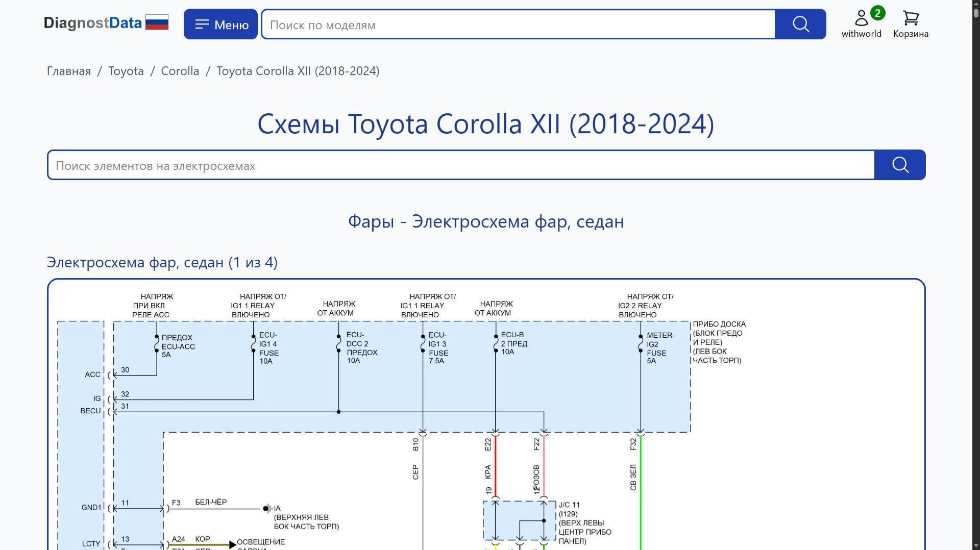This screenshot has height=550, width=980.
Task: Click 'Фары - Электросхема фар, седан' heading
Action: tap(486, 221)
